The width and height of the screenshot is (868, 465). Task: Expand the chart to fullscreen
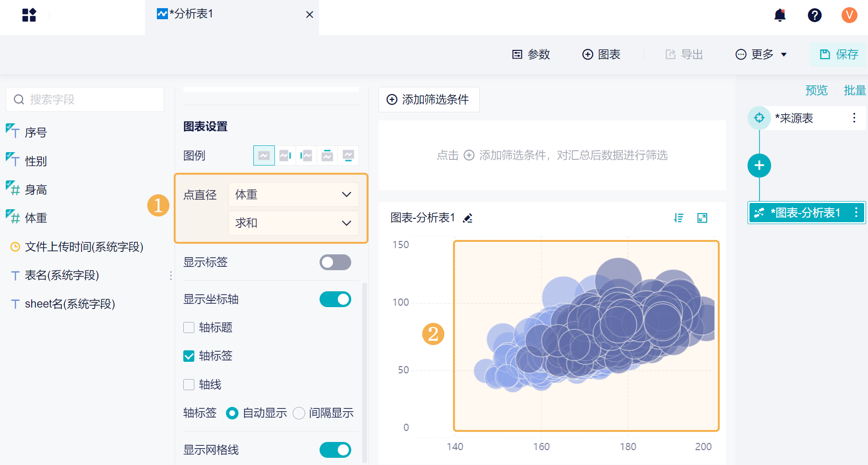pyautogui.click(x=702, y=218)
